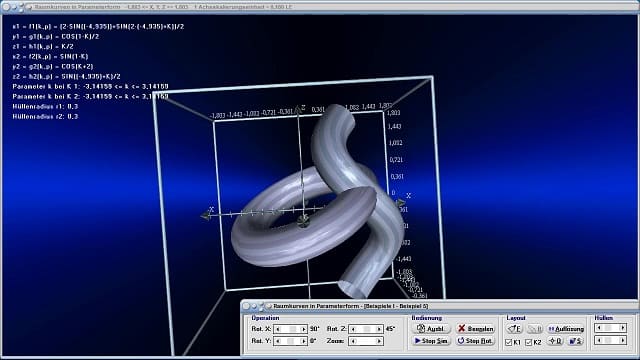Image resolution: width=640 pixels, height=360 pixels.
Task: Click the Beenden button with red X
Action: 476,329
